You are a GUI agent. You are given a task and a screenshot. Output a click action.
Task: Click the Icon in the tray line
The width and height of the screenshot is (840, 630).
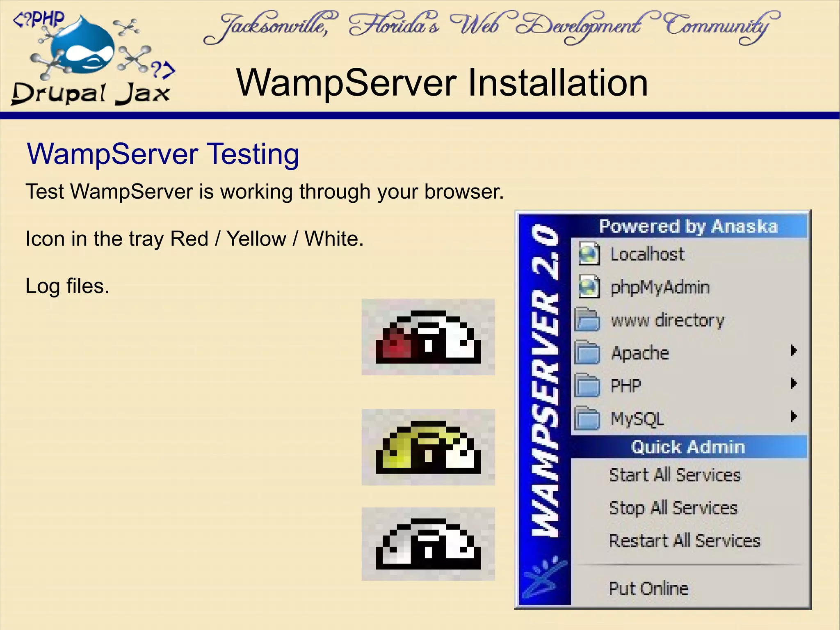pyautogui.click(x=194, y=238)
